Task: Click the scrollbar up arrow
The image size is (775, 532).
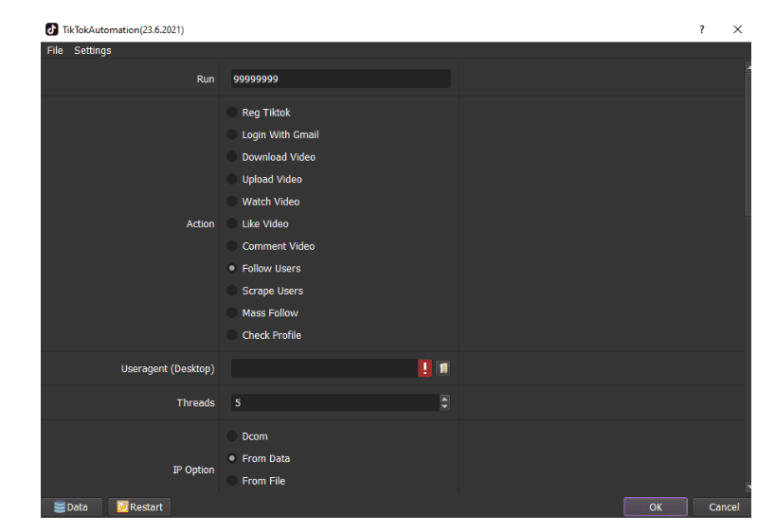Action: [748, 66]
